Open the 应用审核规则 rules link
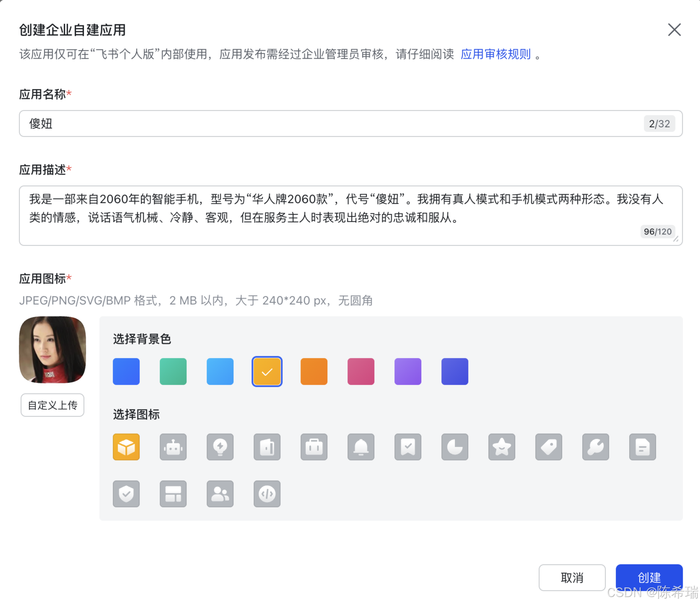The width and height of the screenshot is (700, 605). 495,54
